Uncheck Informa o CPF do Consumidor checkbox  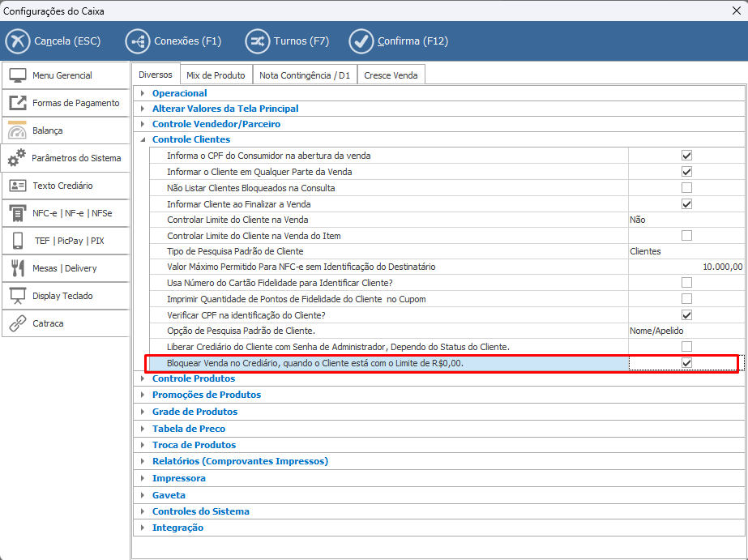tap(686, 156)
